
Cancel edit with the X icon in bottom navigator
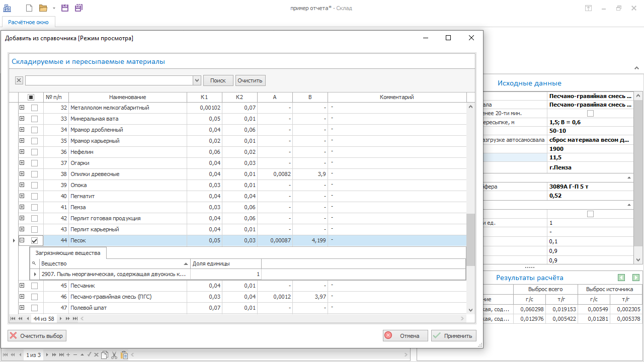[x=96, y=355]
